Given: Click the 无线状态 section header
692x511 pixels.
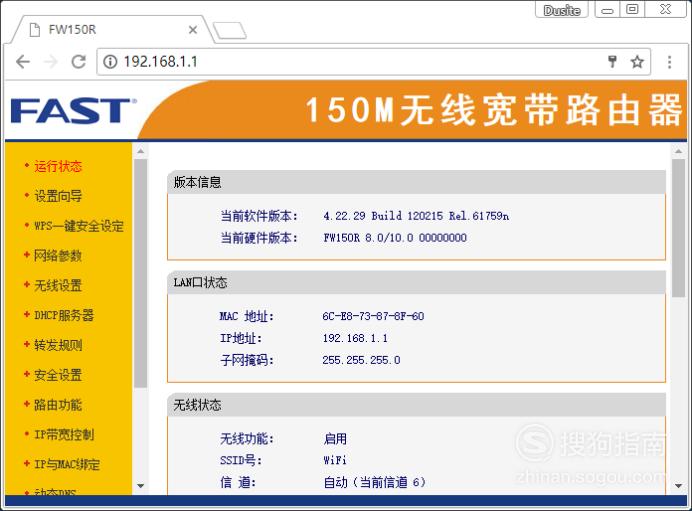Looking at the screenshot, I should click(416, 405).
